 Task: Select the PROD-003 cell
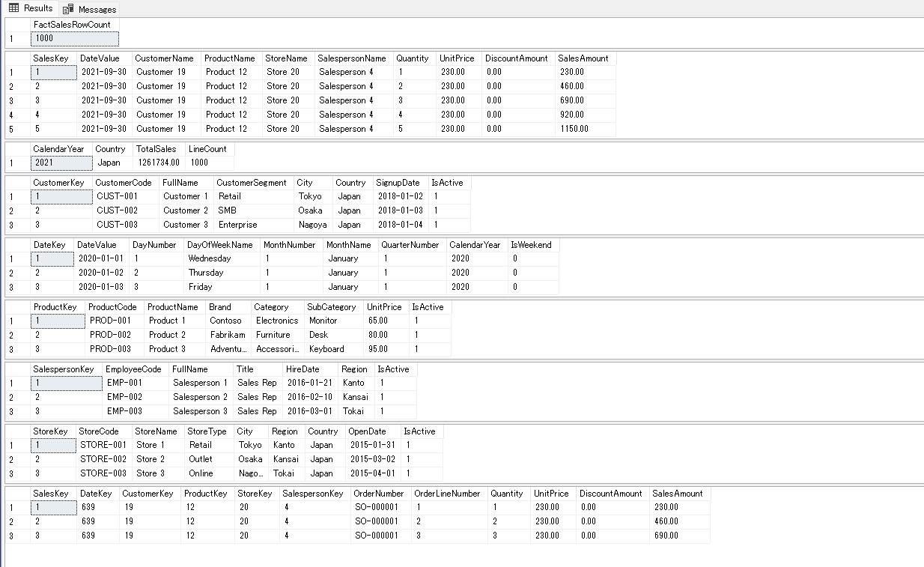tap(114, 349)
